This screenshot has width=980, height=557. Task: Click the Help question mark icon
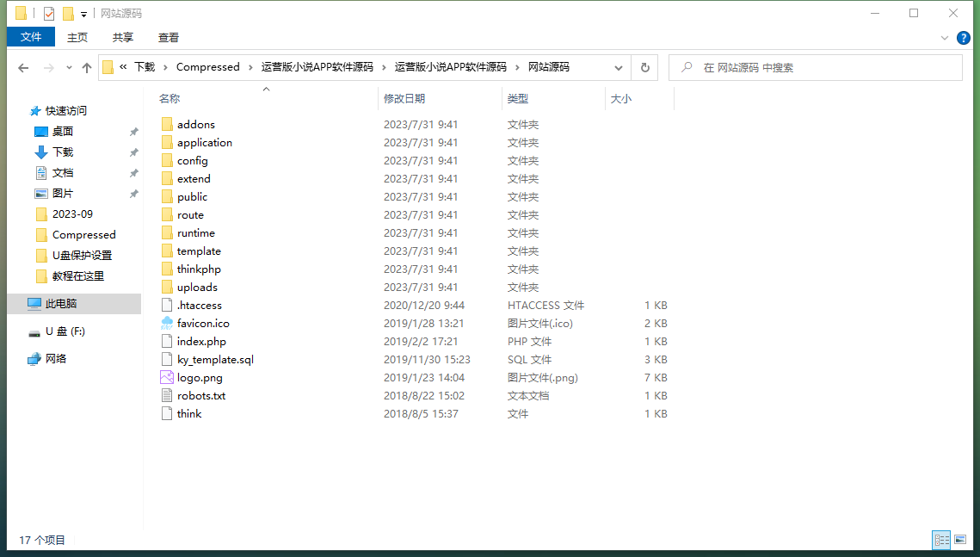[963, 37]
